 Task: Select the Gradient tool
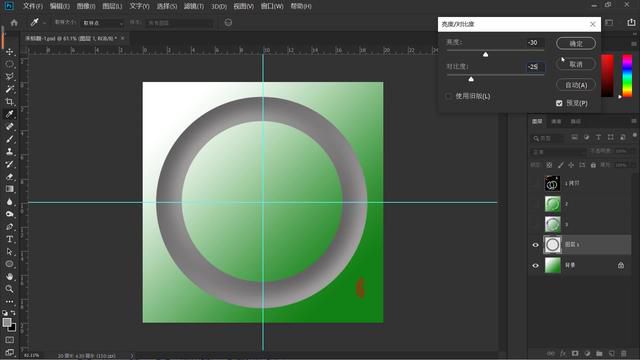point(9,189)
